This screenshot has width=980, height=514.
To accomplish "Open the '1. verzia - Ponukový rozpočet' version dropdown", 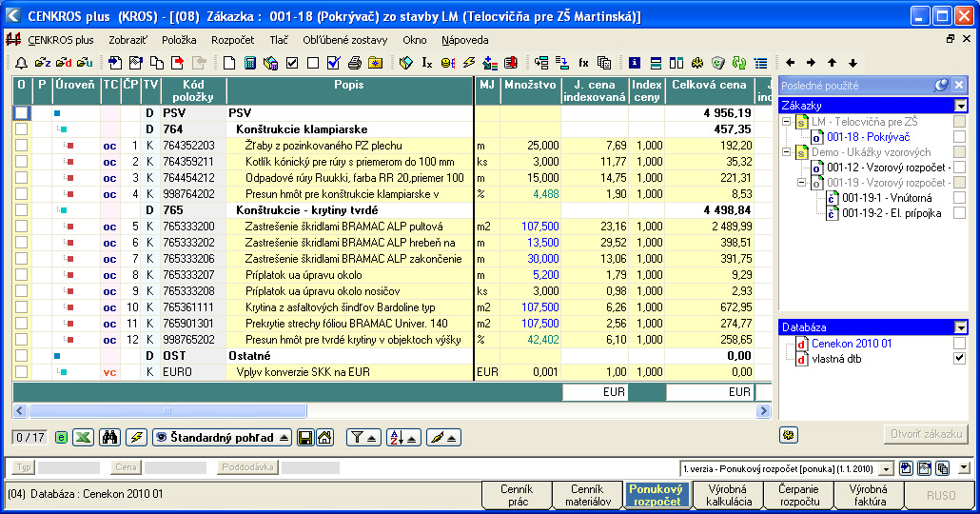I will tap(886, 468).
